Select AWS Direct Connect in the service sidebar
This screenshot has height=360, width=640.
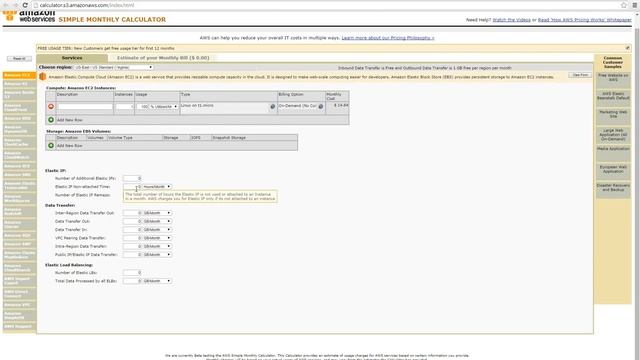pos(19,294)
